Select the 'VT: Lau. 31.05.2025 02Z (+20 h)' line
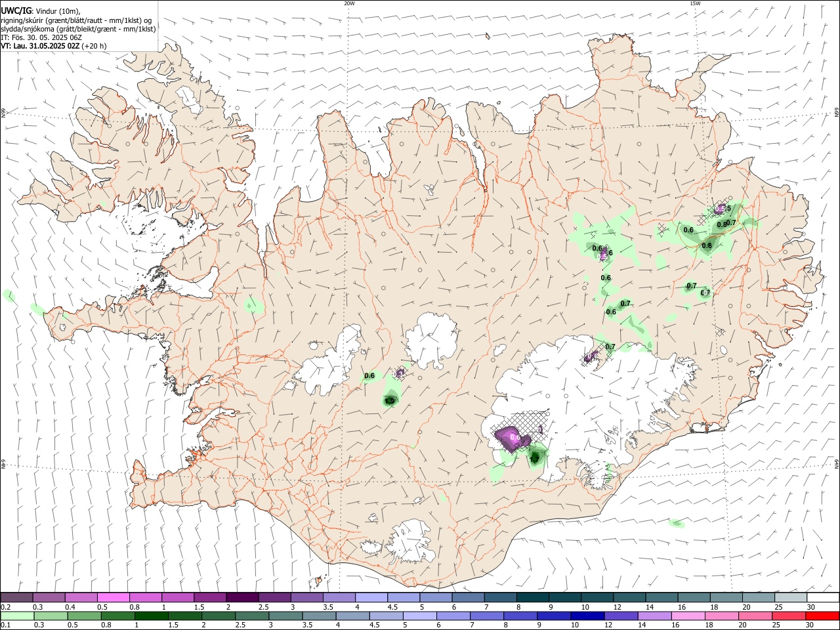Image resolution: width=840 pixels, height=630 pixels. pyautogui.click(x=54, y=46)
